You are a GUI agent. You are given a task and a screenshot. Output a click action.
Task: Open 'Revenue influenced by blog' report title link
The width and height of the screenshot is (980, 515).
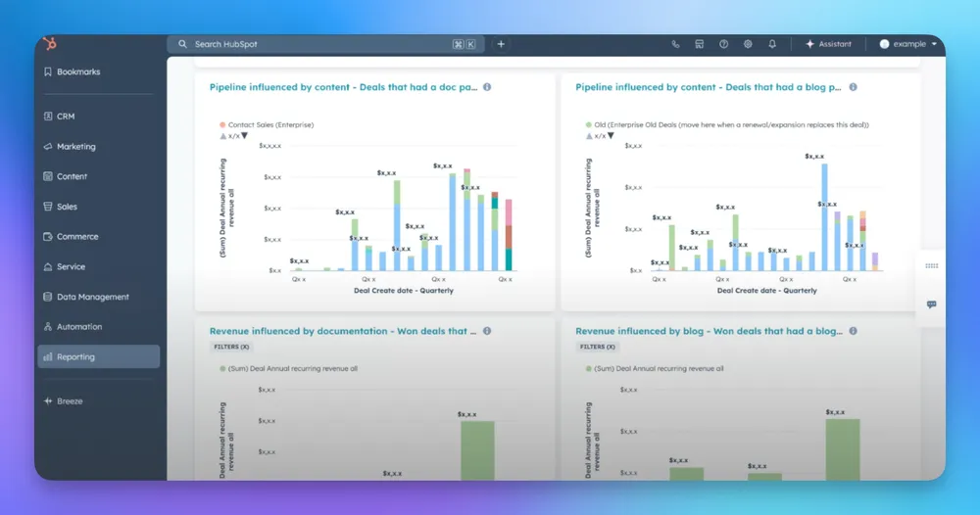click(x=708, y=331)
